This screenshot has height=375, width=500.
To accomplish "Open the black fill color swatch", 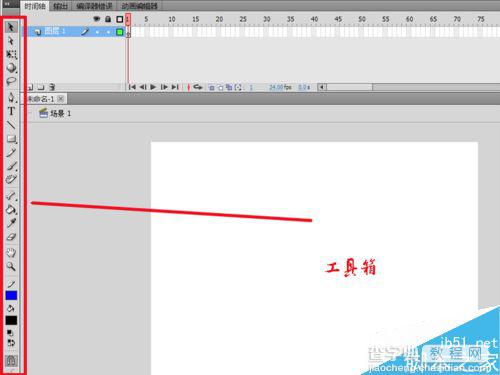I will (11, 320).
